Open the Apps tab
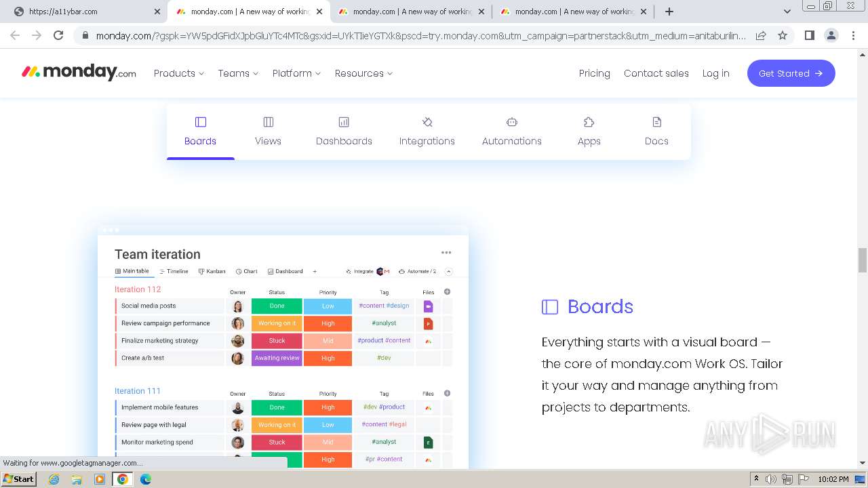This screenshot has height=488, width=868. [x=589, y=131]
